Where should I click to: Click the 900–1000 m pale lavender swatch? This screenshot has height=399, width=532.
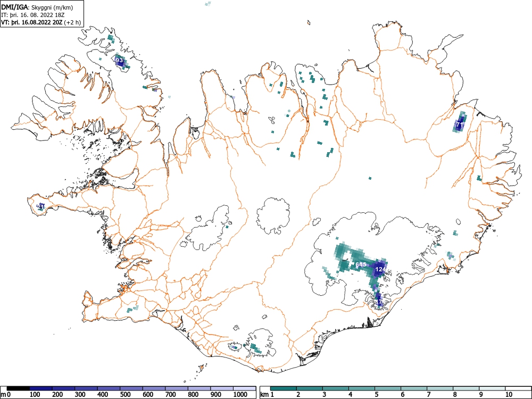(222, 388)
